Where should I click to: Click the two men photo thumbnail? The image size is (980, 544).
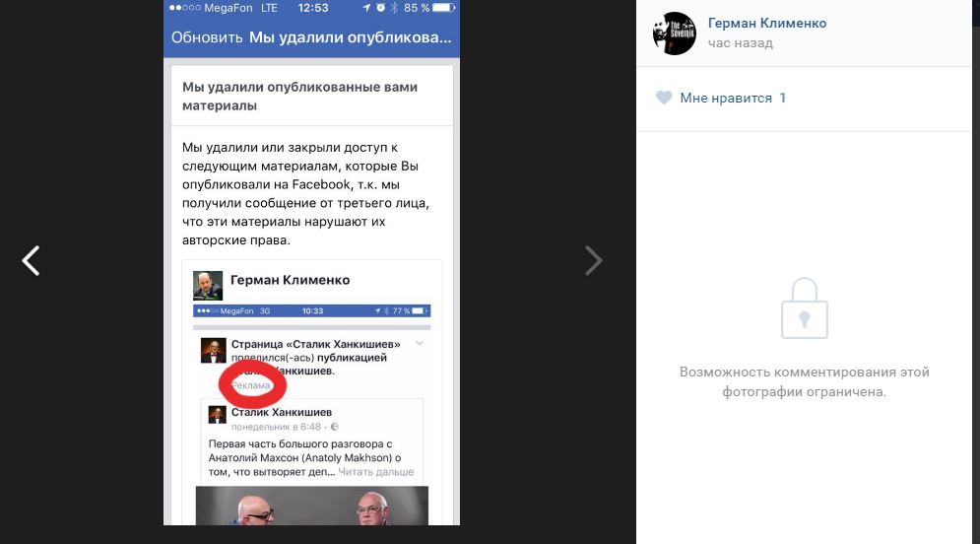(x=312, y=506)
